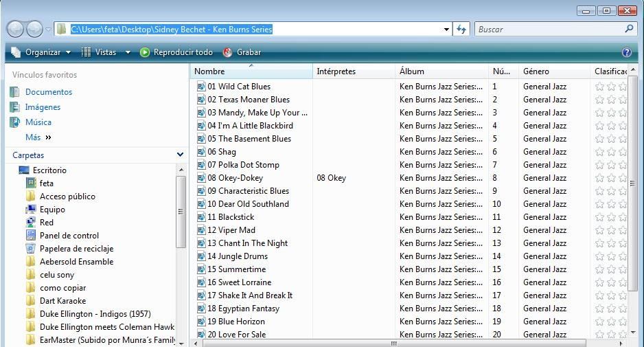Select Duke Ellington - Indigos (1957) folder

[95, 314]
